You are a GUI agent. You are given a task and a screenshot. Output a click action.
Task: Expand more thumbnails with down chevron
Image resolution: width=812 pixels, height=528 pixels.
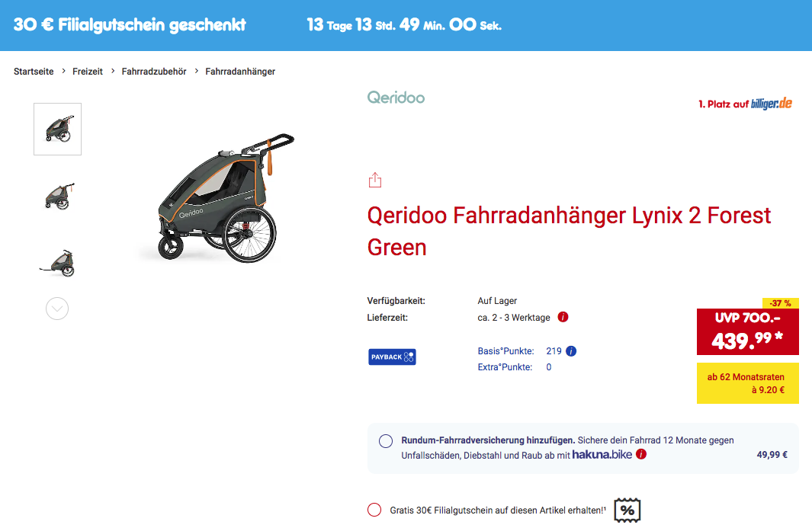pos(57,309)
